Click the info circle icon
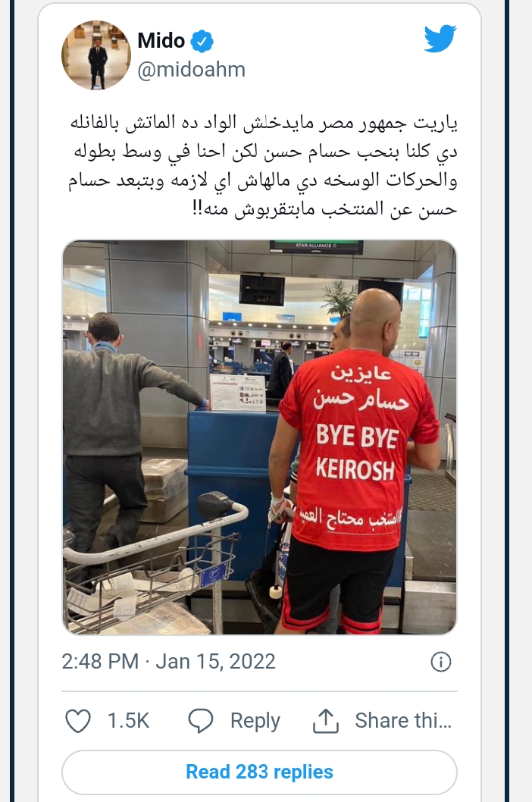Image resolution: width=532 pixels, height=802 pixels. pos(441,662)
